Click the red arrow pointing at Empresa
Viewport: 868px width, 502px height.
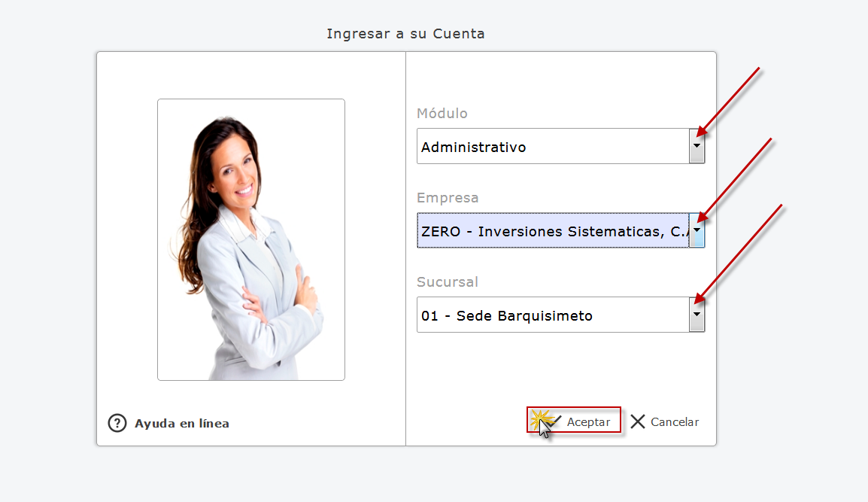pyautogui.click(x=735, y=178)
